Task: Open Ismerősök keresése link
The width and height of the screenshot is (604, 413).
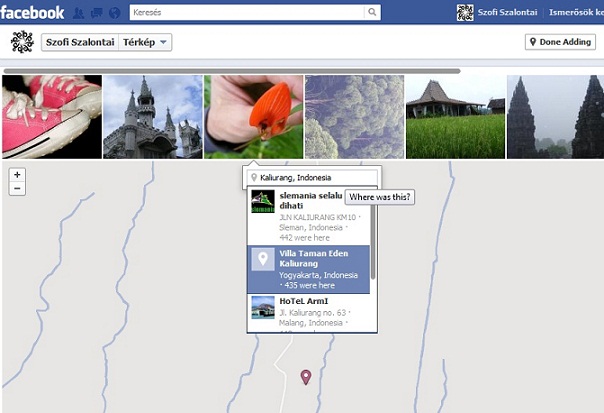Action: (x=576, y=12)
